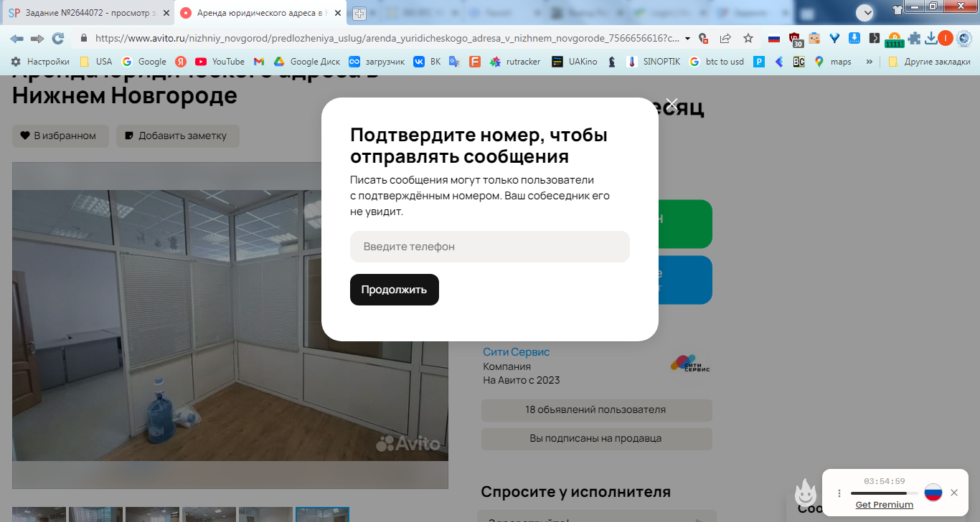Click the 'Продолжить' button

[x=395, y=290]
